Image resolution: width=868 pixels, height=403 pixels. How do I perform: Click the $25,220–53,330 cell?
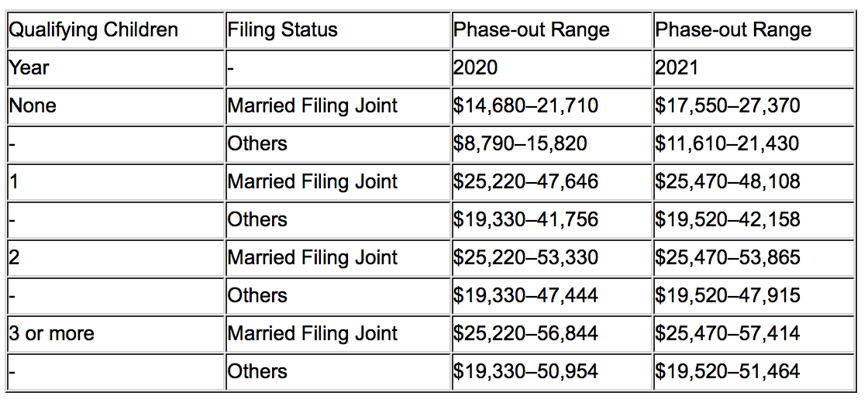pos(551,257)
